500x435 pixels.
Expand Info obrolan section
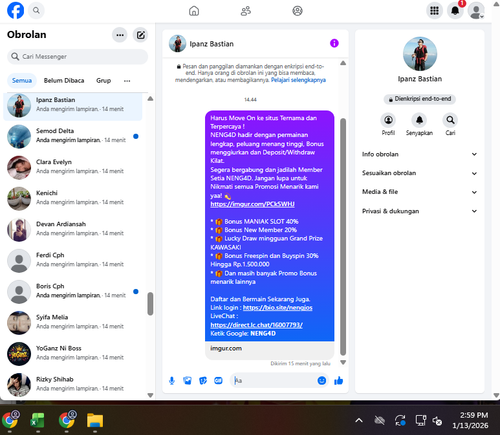[420, 154]
